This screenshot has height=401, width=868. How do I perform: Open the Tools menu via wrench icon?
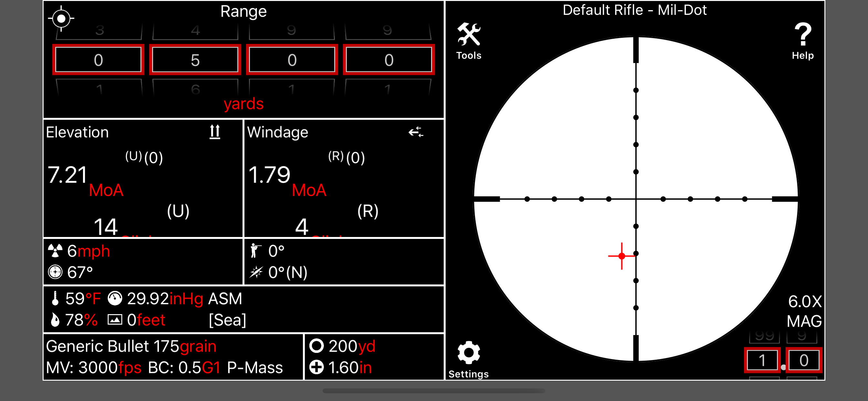pyautogui.click(x=469, y=35)
